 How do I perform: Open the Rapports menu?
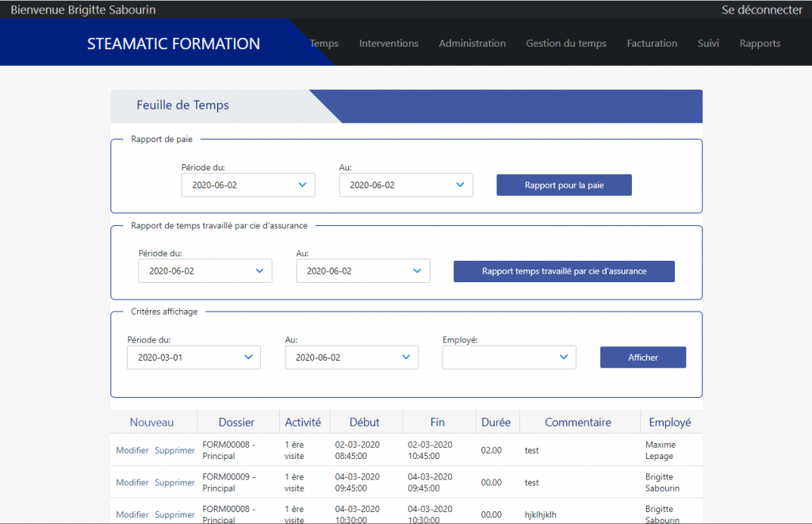pyautogui.click(x=760, y=44)
